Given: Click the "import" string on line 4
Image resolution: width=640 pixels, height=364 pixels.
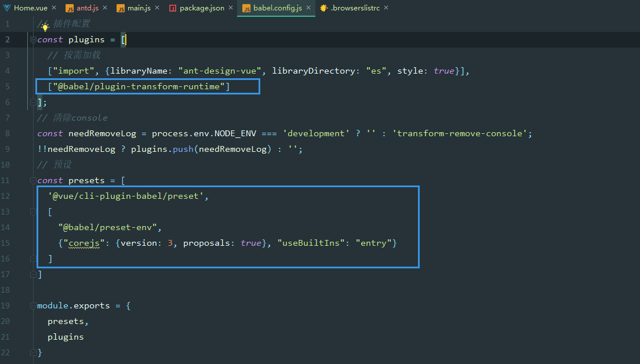Looking at the screenshot, I should tap(74, 71).
